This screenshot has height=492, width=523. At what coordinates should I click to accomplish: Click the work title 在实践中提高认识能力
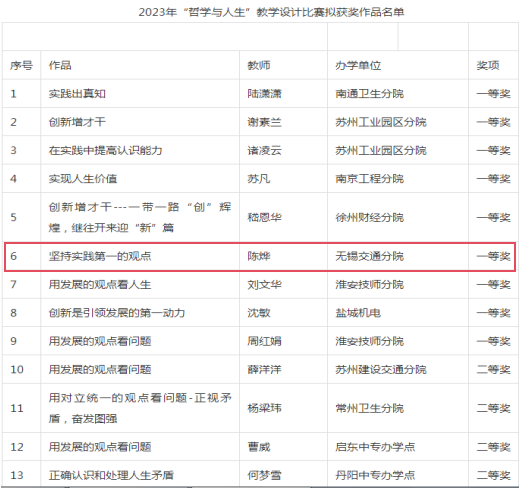tap(105, 150)
